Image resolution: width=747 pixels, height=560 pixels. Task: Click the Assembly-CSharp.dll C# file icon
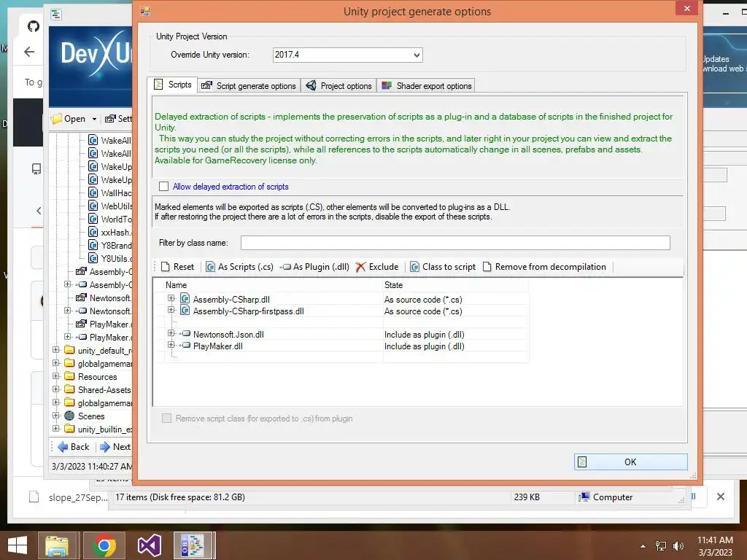(x=185, y=299)
